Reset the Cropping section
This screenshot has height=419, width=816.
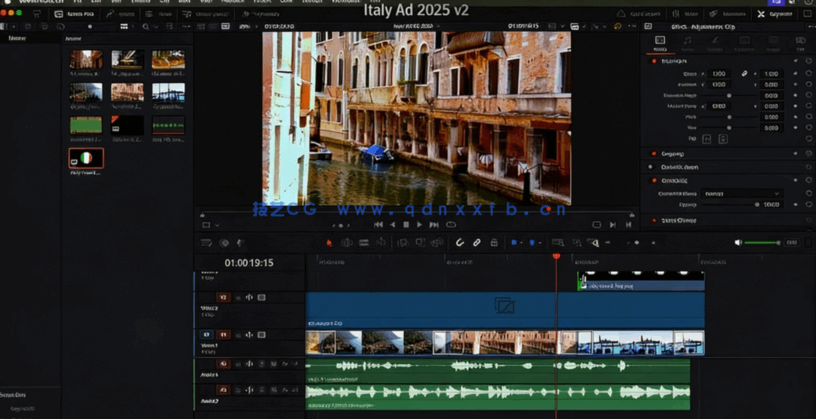[809, 154]
